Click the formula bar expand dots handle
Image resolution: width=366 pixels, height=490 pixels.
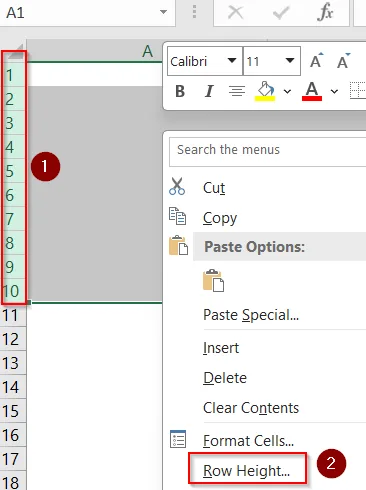point(194,12)
